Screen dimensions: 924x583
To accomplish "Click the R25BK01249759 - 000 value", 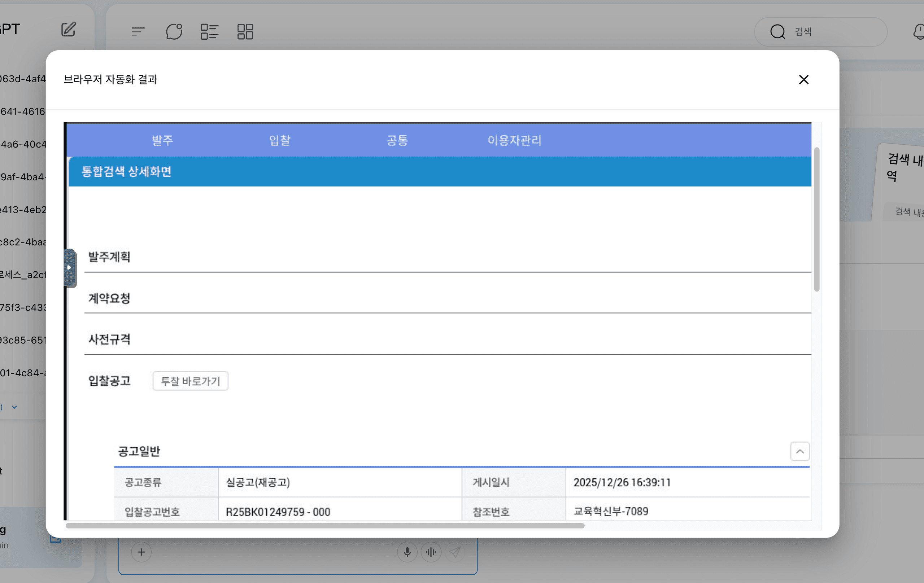I will coord(278,512).
